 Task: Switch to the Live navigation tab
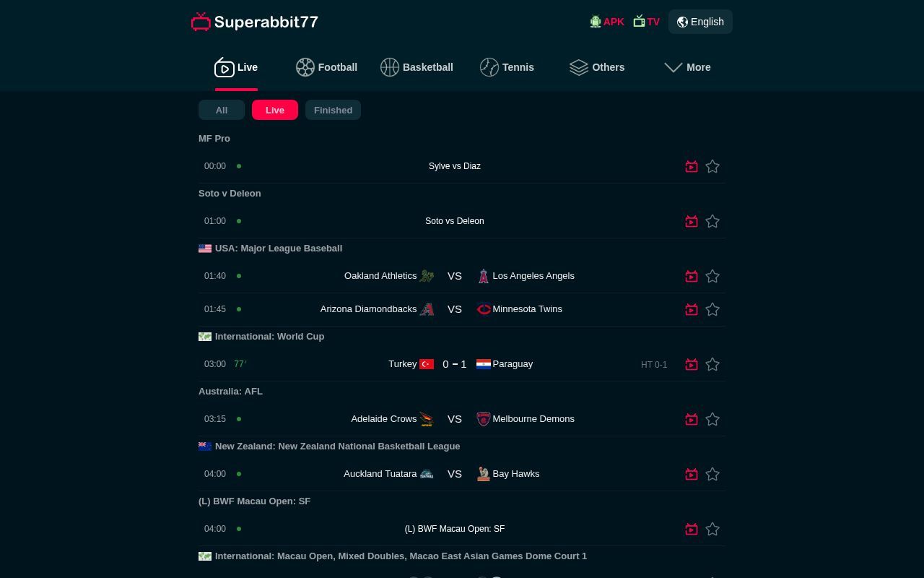tap(236, 67)
